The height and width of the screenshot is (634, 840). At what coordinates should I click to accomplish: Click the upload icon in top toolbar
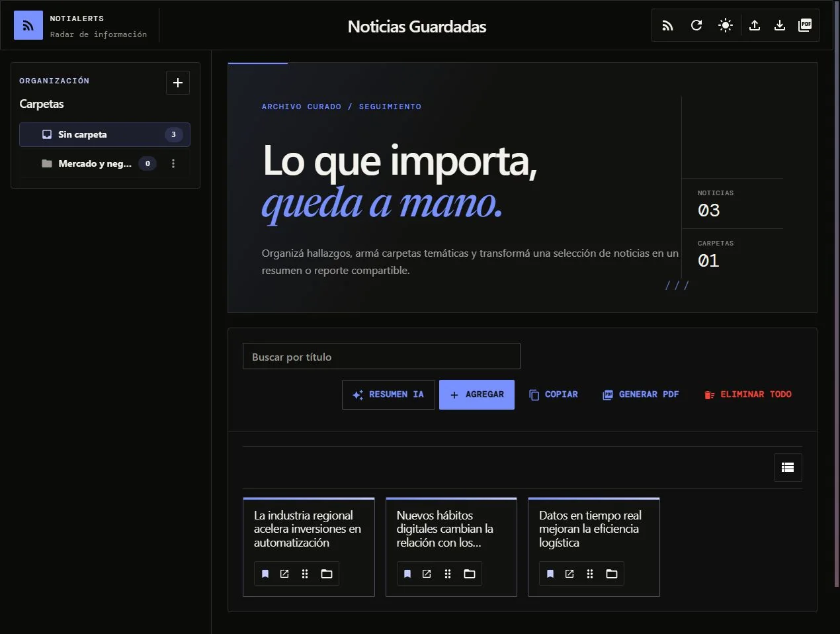coord(755,25)
